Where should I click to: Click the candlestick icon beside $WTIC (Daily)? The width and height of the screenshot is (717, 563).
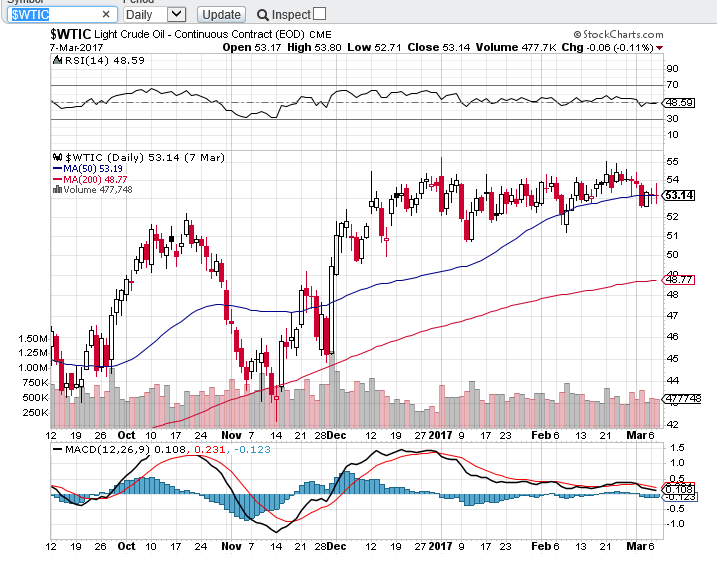click(57, 157)
